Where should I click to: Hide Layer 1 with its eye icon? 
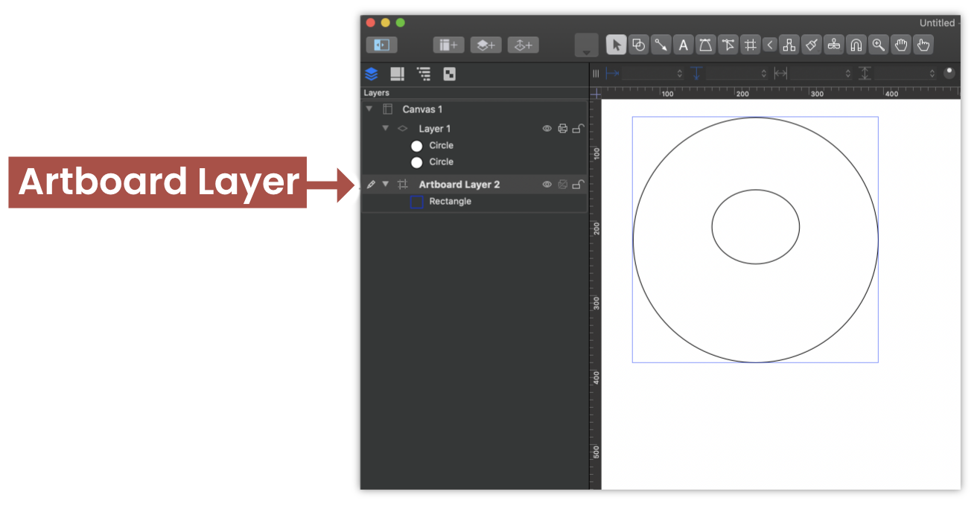point(548,129)
